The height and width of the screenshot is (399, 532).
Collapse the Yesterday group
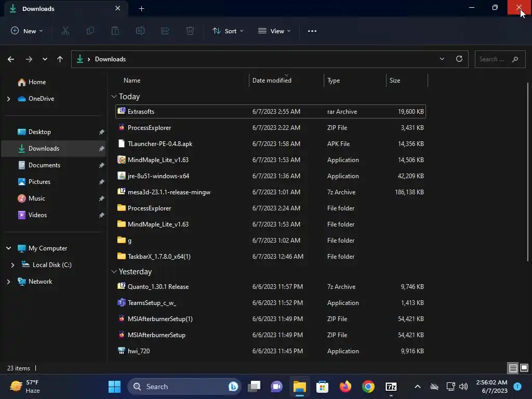pos(114,272)
